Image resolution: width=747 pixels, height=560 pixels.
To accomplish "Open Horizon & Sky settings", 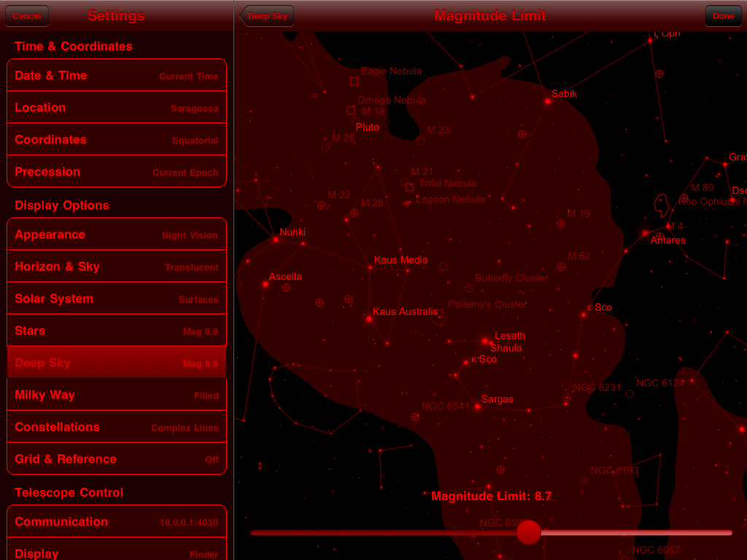I will coord(117,267).
